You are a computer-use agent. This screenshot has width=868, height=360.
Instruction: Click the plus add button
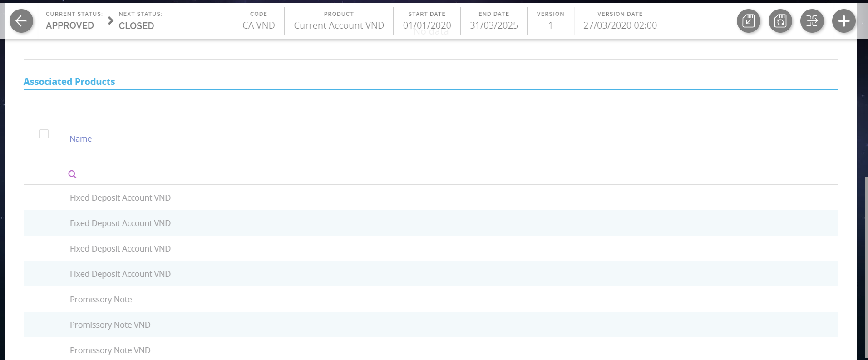coord(843,21)
